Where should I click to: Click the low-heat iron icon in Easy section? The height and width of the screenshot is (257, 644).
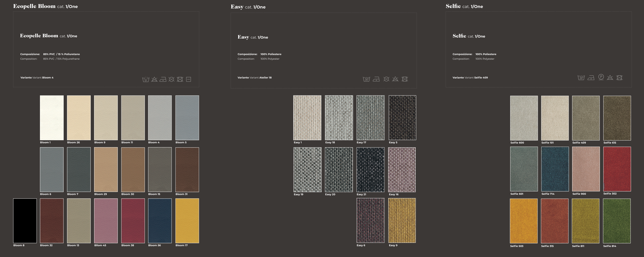point(376,79)
